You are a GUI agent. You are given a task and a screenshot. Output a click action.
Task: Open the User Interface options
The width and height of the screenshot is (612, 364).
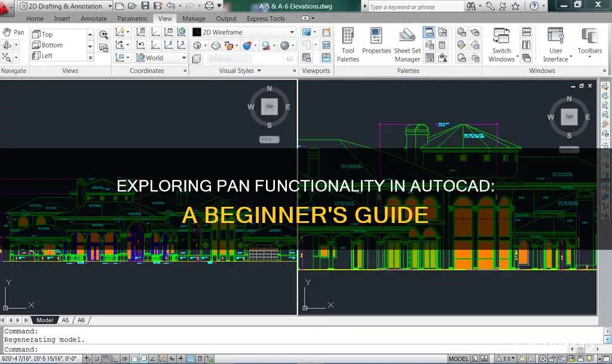point(556,45)
